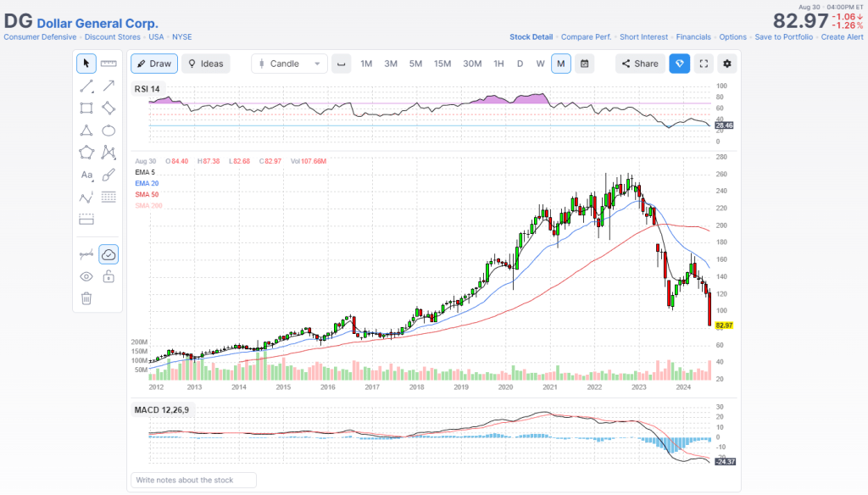
Task: Toggle drawings visibility eye icon
Action: (86, 276)
